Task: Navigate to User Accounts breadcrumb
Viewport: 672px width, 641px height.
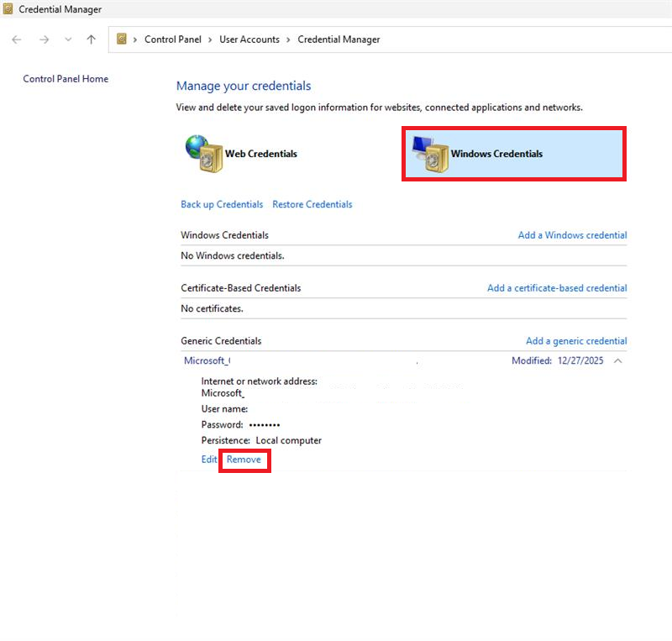Action: click(249, 39)
